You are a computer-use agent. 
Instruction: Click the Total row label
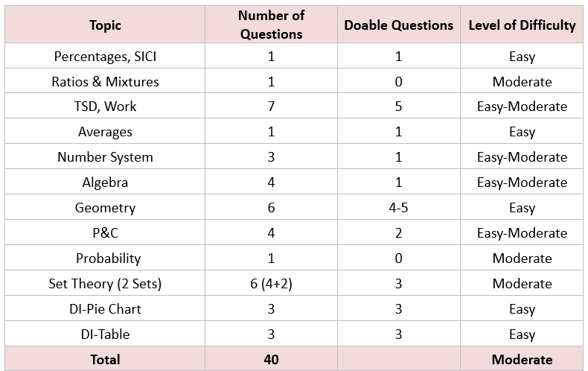click(105, 359)
